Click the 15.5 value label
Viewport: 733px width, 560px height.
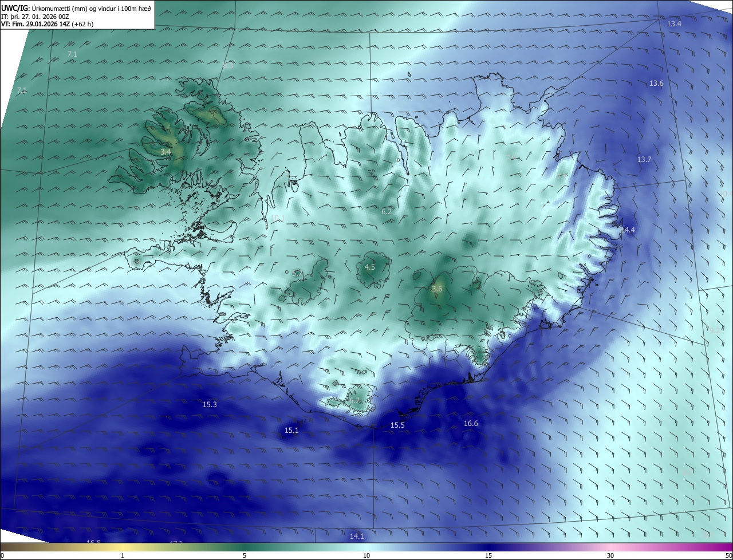click(x=397, y=425)
